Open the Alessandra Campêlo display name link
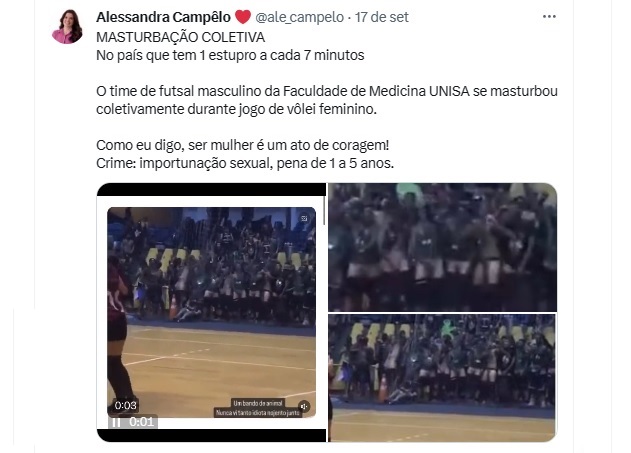The height and width of the screenshot is (453, 631). pyautogui.click(x=163, y=17)
